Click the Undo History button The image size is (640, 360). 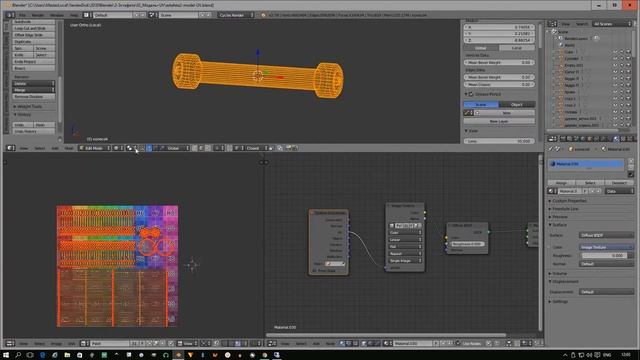tap(34, 131)
